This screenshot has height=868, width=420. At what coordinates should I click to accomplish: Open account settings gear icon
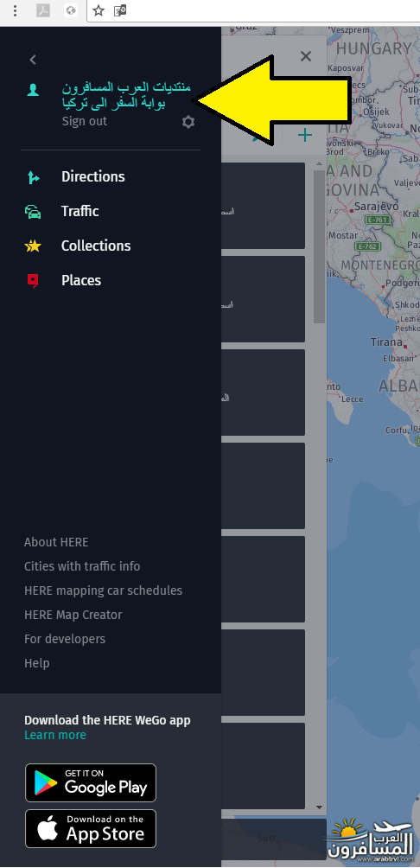coord(188,122)
